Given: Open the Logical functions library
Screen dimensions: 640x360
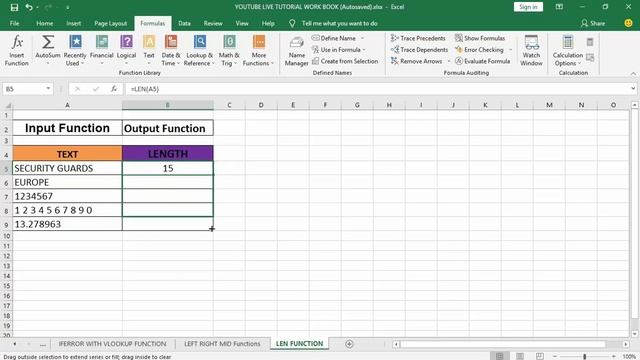Looking at the screenshot, I should [127, 51].
